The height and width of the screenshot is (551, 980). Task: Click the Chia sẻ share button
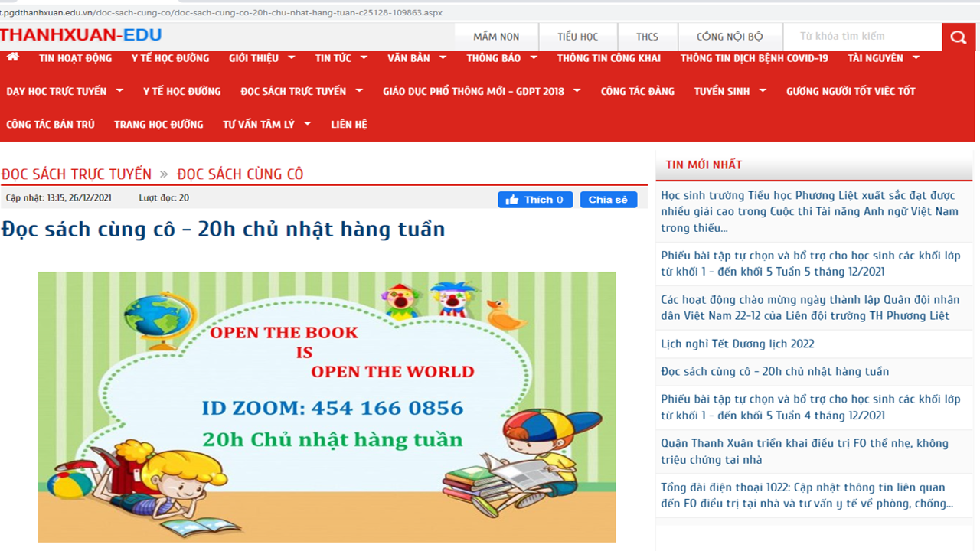tap(609, 200)
